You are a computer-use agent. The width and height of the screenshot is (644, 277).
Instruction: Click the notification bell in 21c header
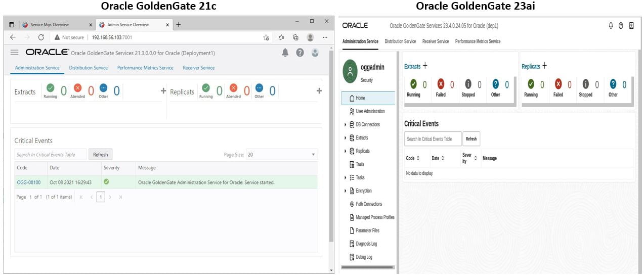click(285, 53)
